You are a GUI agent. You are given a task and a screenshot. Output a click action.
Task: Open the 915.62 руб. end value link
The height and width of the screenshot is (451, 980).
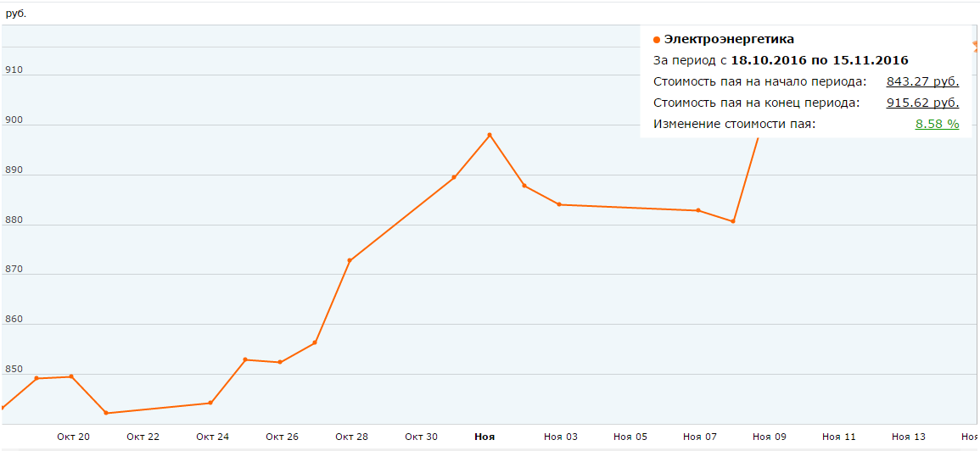pyautogui.click(x=922, y=103)
